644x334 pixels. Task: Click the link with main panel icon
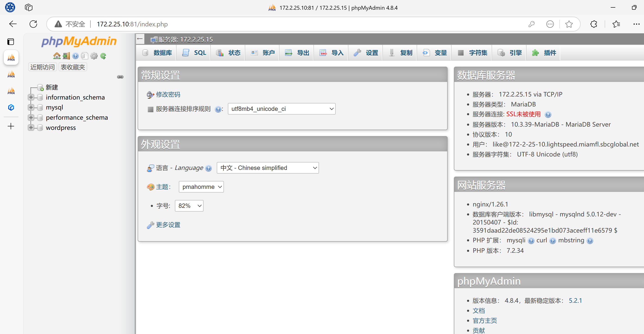pos(120,77)
